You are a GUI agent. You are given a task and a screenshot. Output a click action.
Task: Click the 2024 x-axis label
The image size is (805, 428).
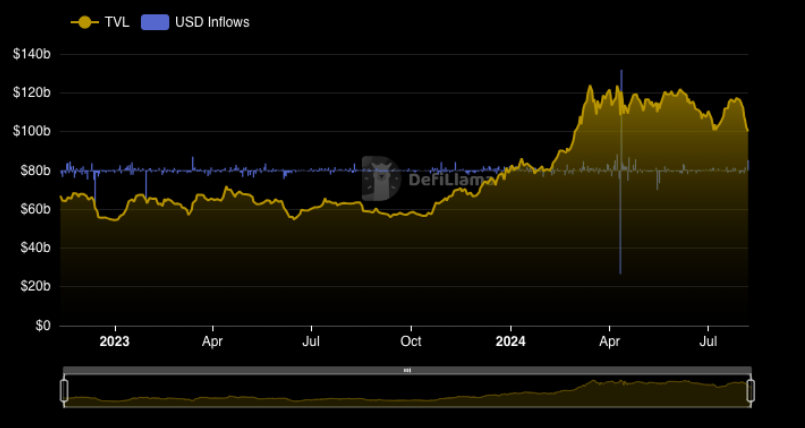coord(510,341)
